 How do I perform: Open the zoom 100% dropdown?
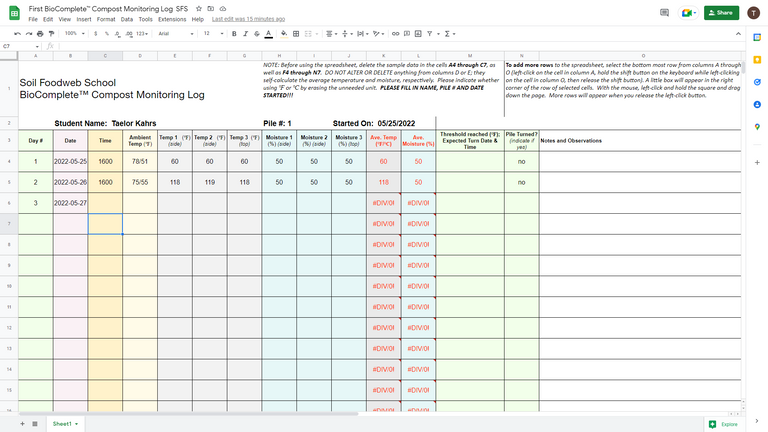pos(74,34)
